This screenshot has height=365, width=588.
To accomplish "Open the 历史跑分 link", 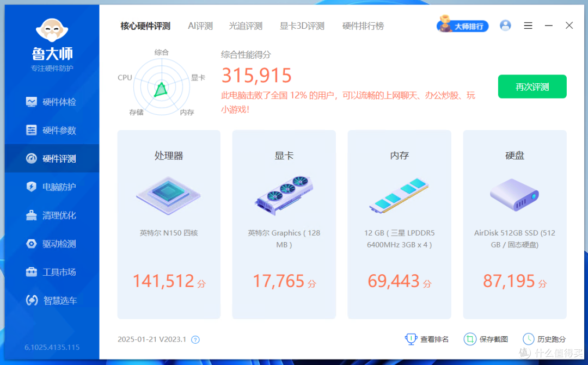I will click(552, 339).
